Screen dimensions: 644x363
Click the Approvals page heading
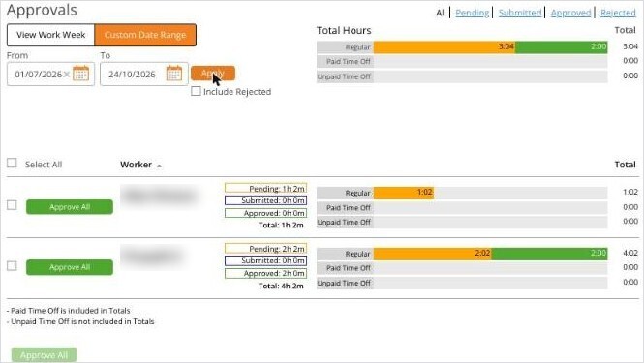tap(42, 11)
